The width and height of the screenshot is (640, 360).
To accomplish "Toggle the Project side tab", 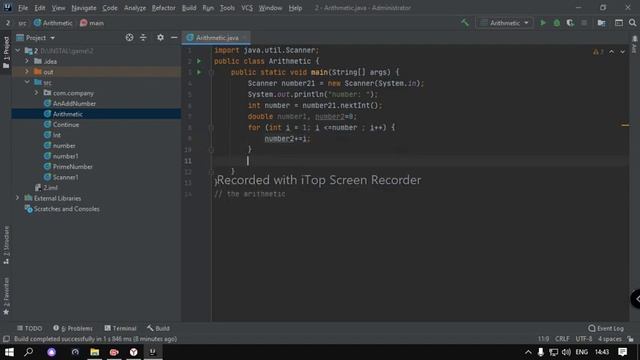I will [x=6, y=52].
